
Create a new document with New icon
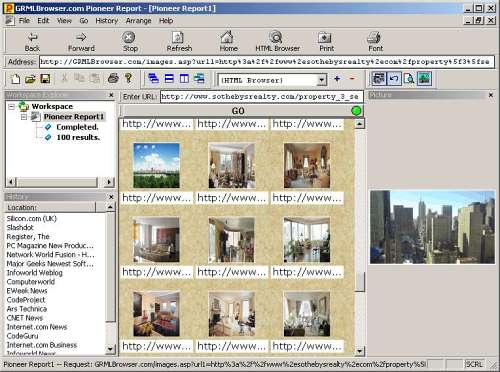[15, 79]
